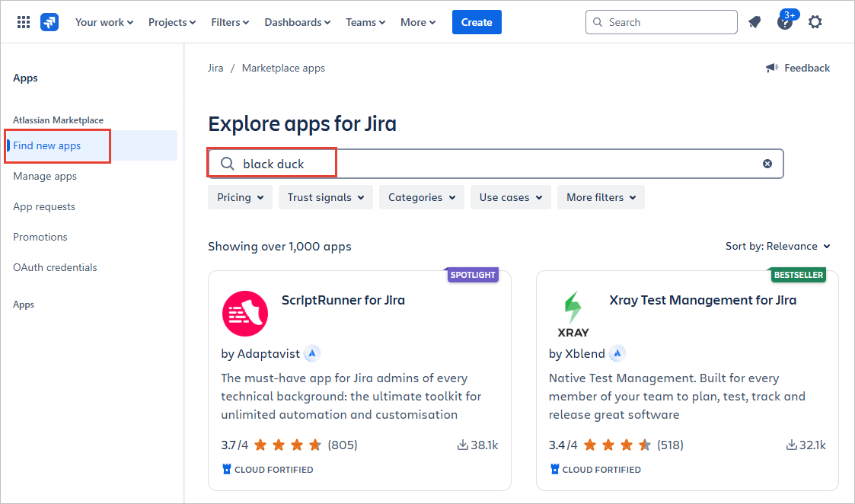Image resolution: width=855 pixels, height=504 pixels.
Task: Click the magnifier icon in the marketplace search
Action: tap(228, 164)
